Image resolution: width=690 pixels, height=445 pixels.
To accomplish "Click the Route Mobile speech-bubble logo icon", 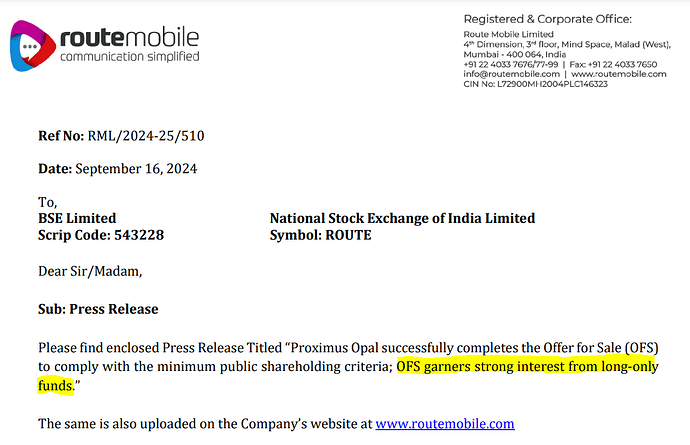I will (33, 46).
